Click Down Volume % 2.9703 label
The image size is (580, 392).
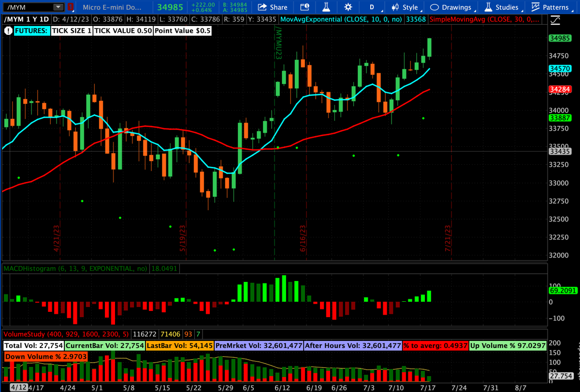(x=46, y=356)
